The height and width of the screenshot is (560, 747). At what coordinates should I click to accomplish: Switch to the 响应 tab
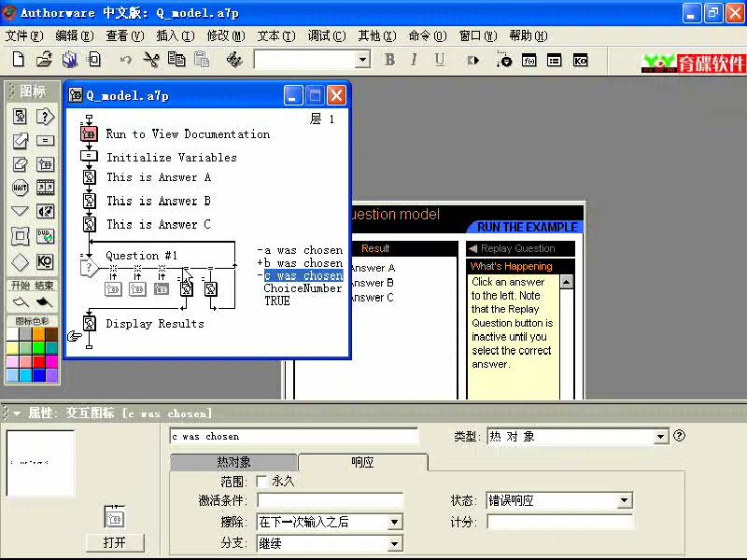362,462
